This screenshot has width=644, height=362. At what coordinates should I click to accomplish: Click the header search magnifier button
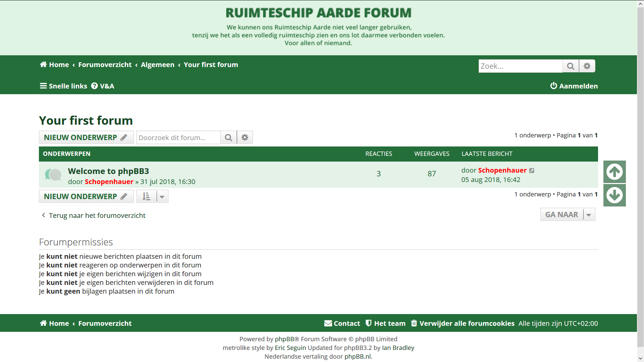click(x=571, y=66)
